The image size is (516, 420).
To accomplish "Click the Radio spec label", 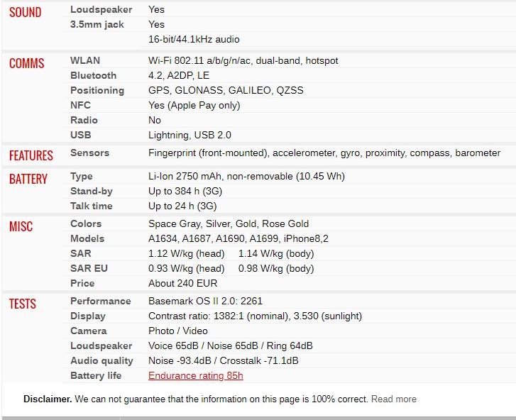I will [x=84, y=120].
